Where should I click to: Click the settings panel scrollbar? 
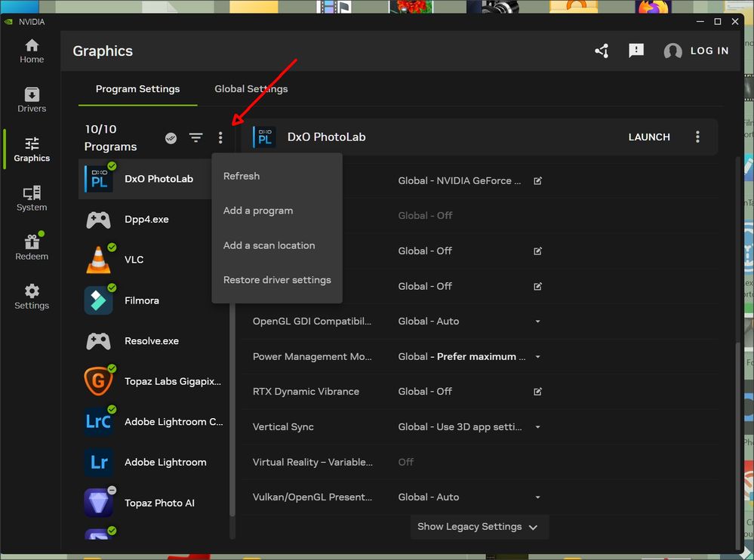click(739, 446)
